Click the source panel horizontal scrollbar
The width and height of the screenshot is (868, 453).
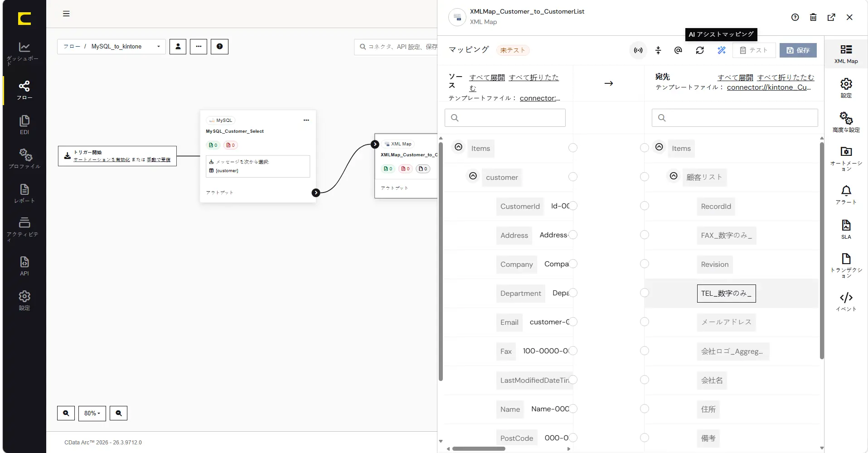(x=479, y=449)
